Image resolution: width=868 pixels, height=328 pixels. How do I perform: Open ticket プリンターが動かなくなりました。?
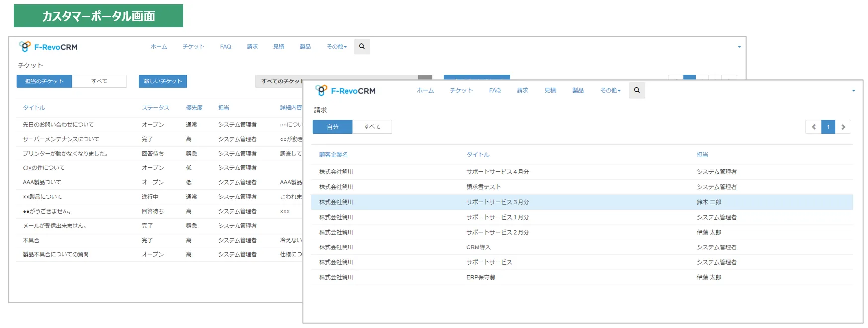pyautogui.click(x=65, y=154)
